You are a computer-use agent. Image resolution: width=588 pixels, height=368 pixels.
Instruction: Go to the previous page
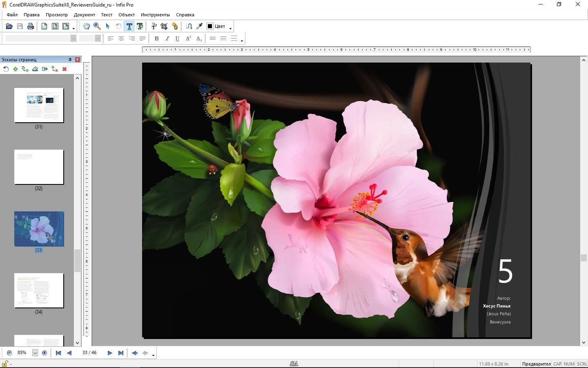(69, 353)
